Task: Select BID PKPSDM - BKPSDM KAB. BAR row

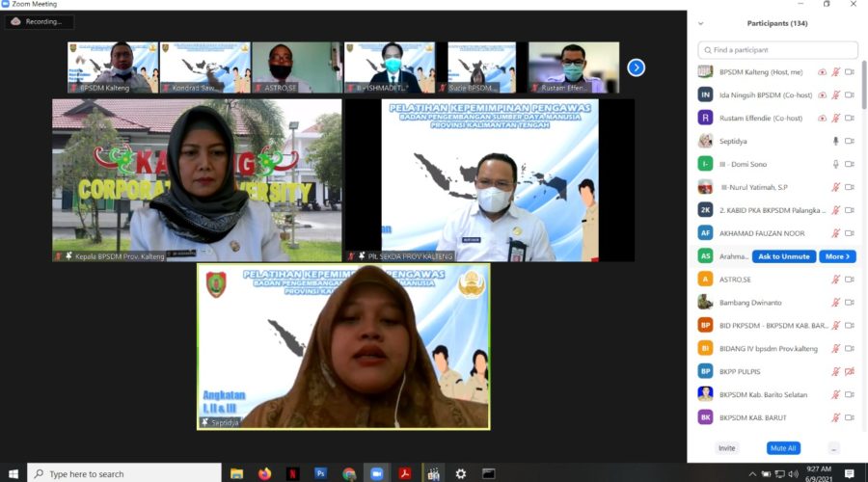Action: coord(775,326)
